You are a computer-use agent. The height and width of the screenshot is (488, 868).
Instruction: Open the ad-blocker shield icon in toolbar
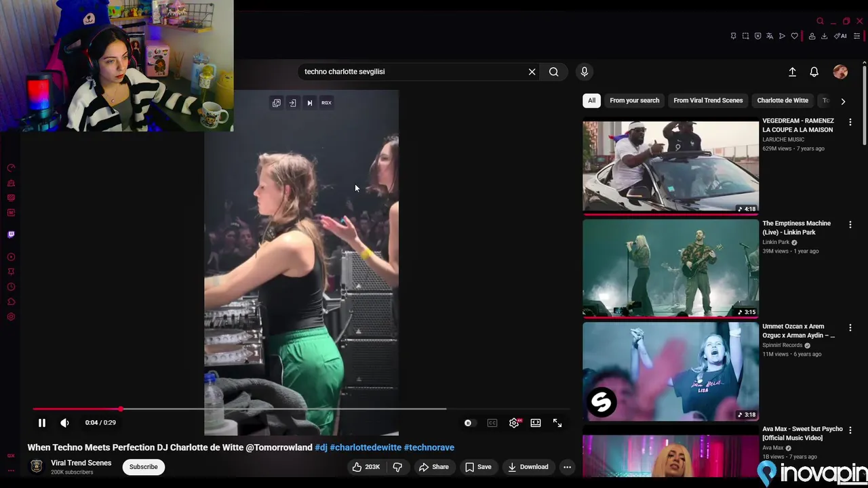point(757,36)
